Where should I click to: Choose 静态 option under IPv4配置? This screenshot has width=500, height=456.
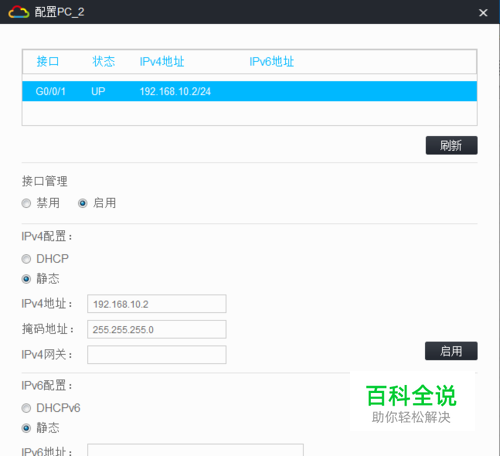click(x=26, y=279)
